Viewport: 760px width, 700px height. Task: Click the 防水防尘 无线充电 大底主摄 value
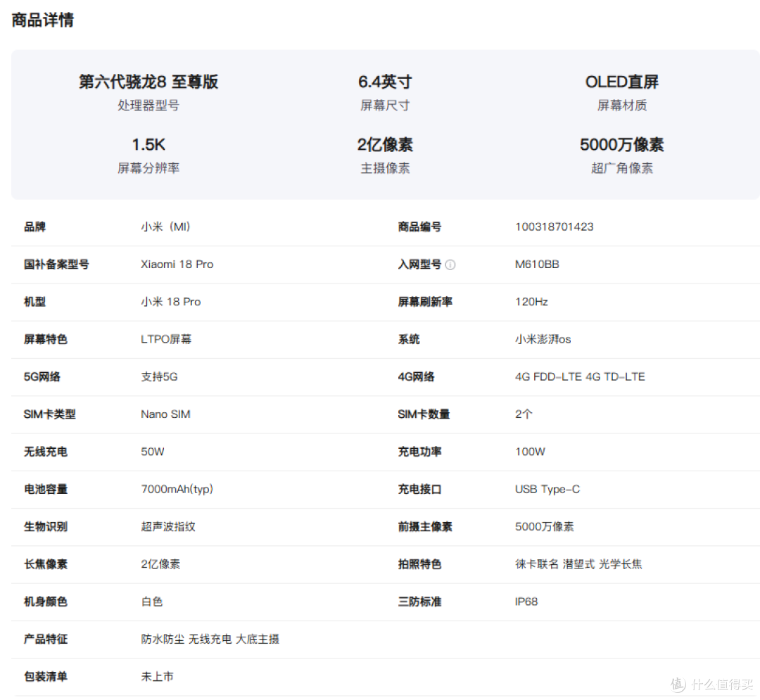(x=210, y=639)
